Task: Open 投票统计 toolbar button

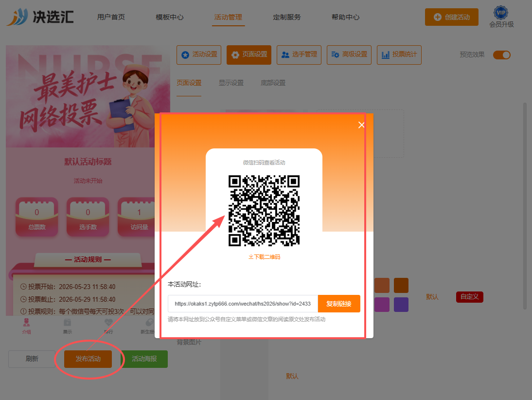Action: point(399,55)
